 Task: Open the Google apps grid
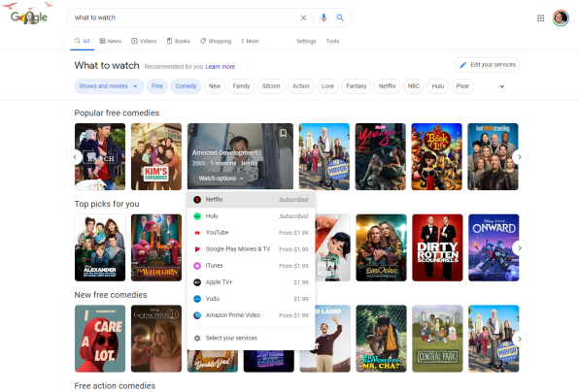[540, 18]
